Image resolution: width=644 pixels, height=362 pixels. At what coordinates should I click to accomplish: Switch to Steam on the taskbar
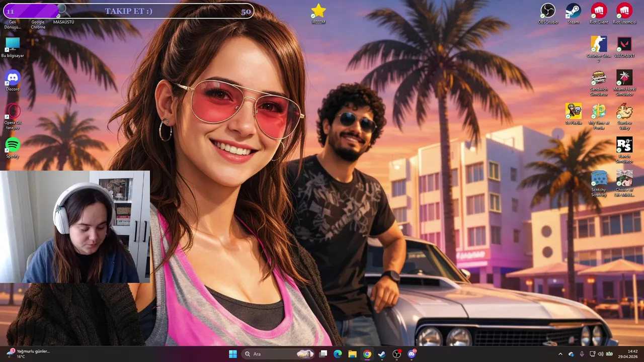point(382,354)
